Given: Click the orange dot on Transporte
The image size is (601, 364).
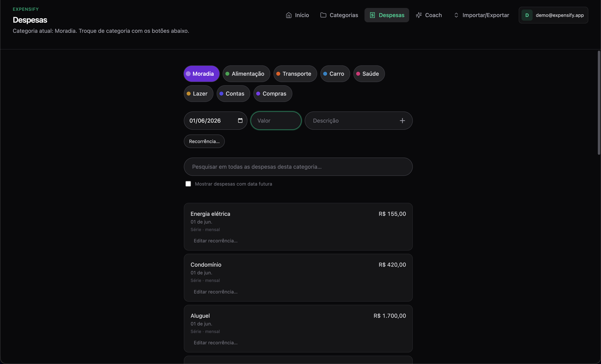Looking at the screenshot, I should click(x=278, y=74).
